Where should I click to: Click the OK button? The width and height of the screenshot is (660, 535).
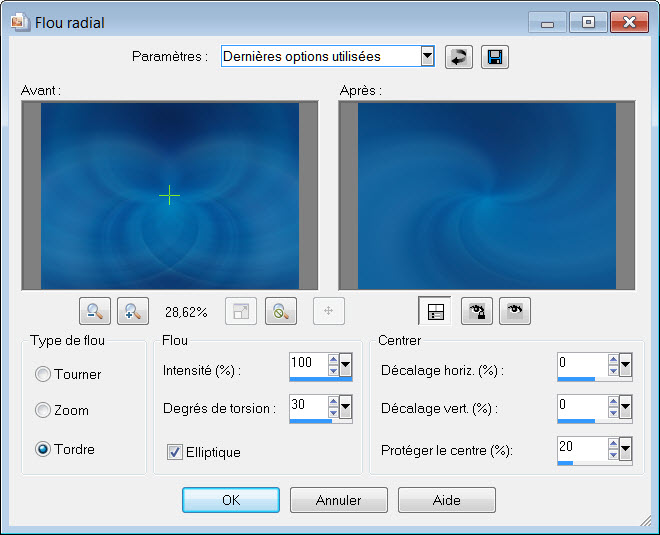click(231, 500)
